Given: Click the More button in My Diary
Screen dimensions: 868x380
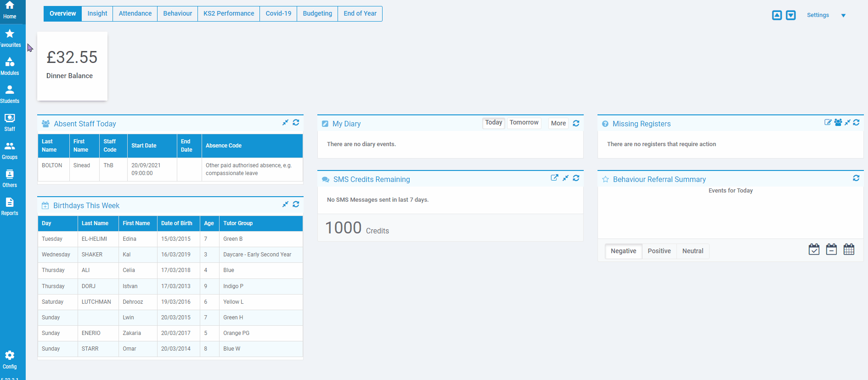Looking at the screenshot, I should [x=558, y=123].
